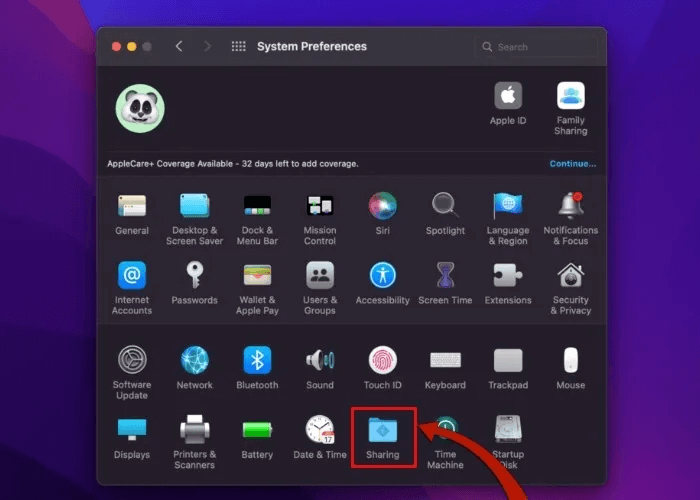Screen dimensions: 700x500
Task: Click into the Search field
Action: tap(536, 47)
